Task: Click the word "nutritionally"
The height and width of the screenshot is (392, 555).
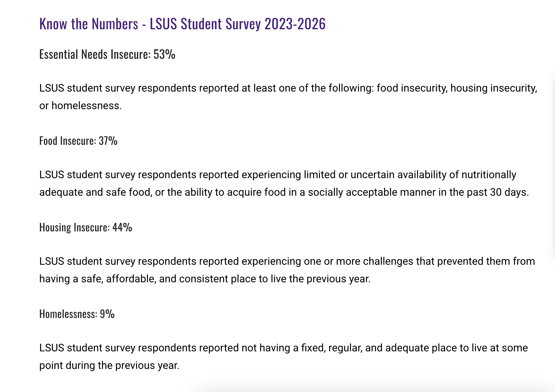Action: coord(489,175)
